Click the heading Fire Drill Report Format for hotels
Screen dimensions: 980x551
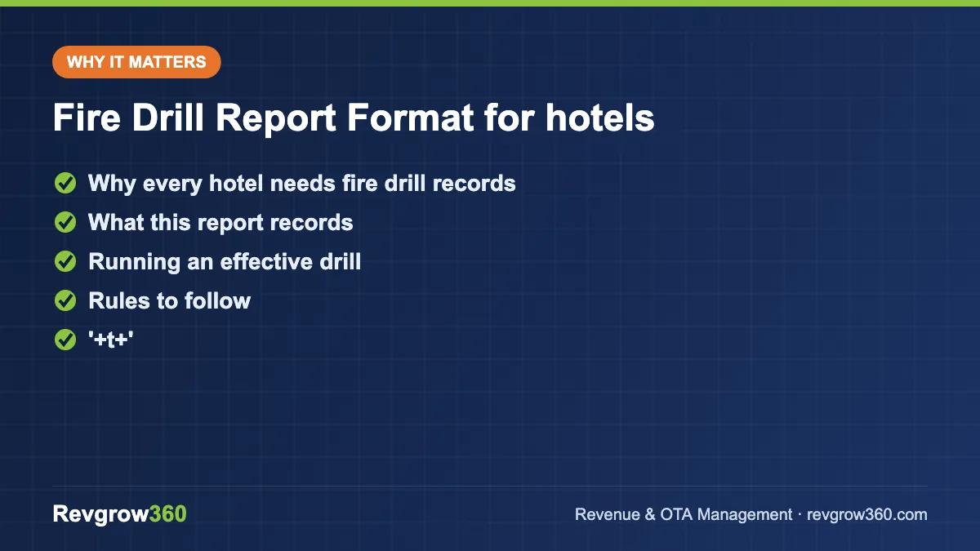[354, 118]
